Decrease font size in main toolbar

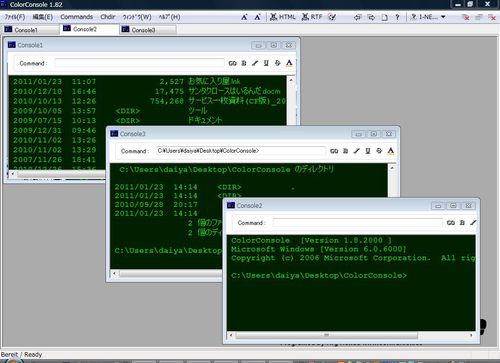point(257,17)
